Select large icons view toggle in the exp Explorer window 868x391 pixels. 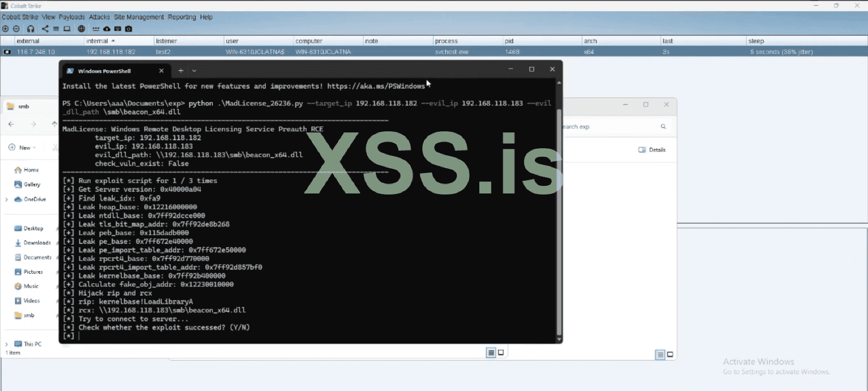[670, 354]
